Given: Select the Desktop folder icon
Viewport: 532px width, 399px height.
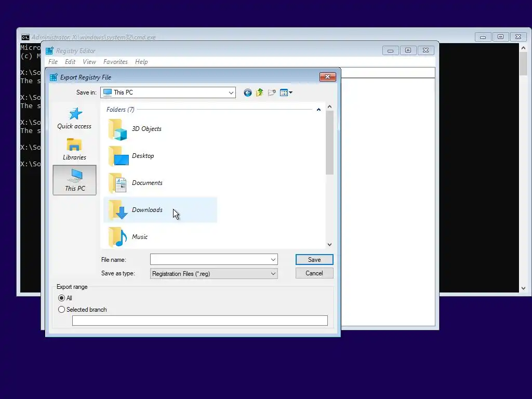Looking at the screenshot, I should tap(118, 156).
